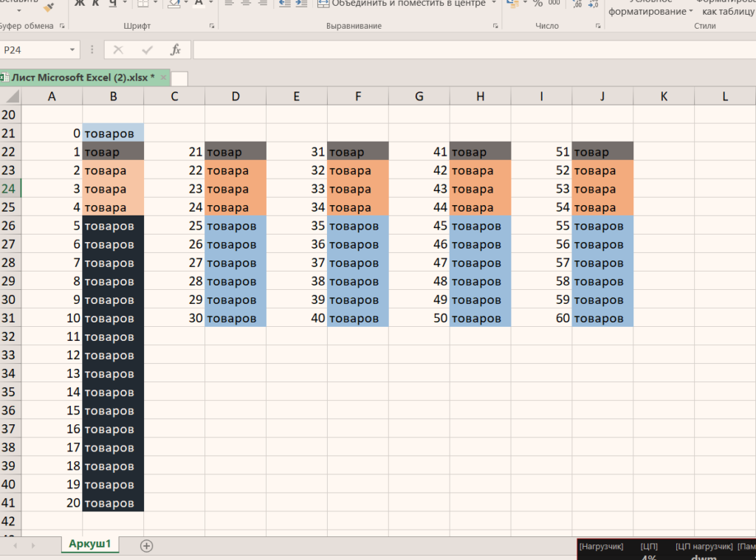
Task: Add a new sheet with plus icon
Action: point(147,545)
